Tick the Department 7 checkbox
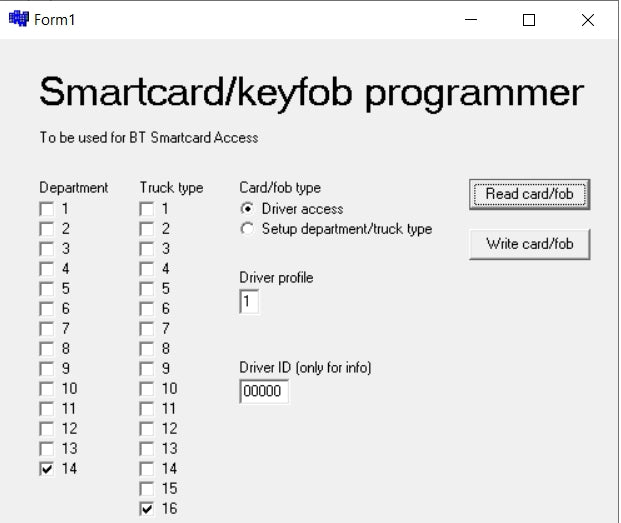This screenshot has height=523, width=621. click(x=46, y=329)
